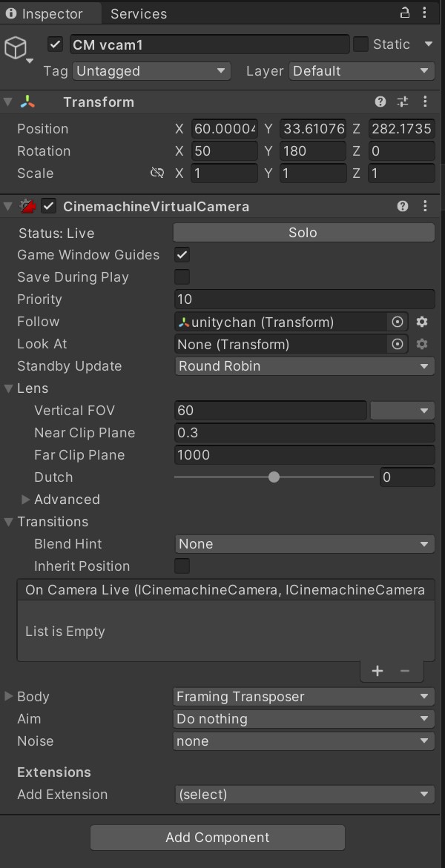Click the Add Component button
The image size is (445, 868).
pos(217,838)
